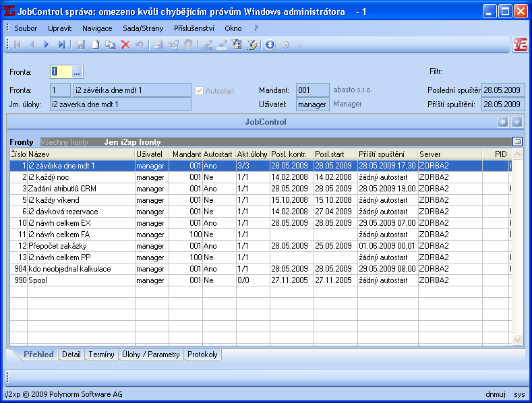
Task: Select row i2 dávková rezervace
Action: (x=260, y=212)
